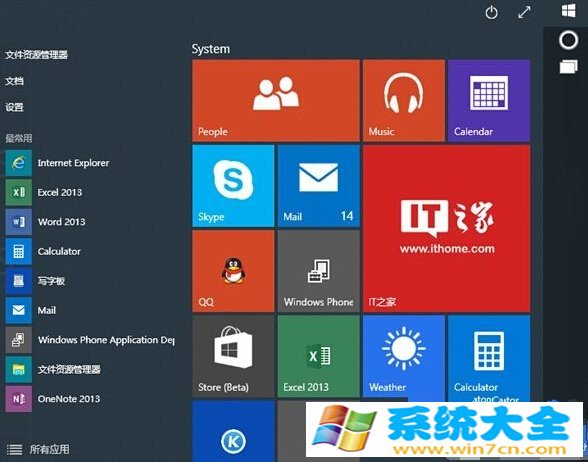The image size is (588, 462).
Task: Open the 设置 settings link
Action: (15, 107)
